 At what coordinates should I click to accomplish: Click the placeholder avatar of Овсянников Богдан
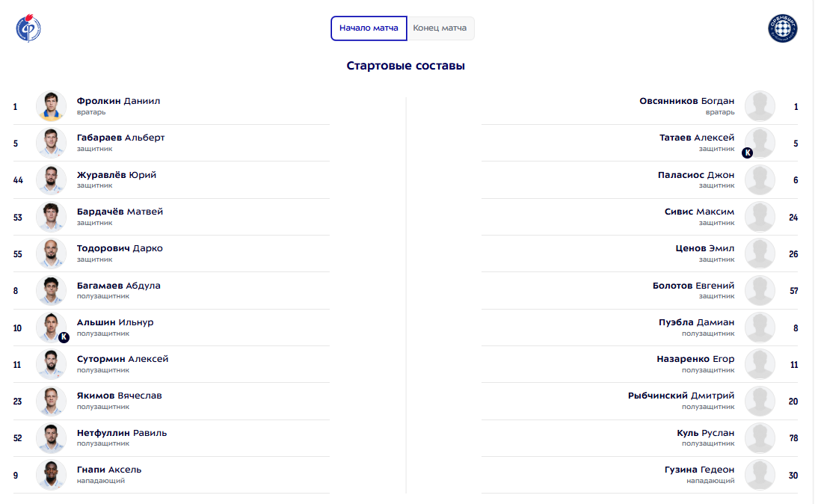pyautogui.click(x=760, y=106)
